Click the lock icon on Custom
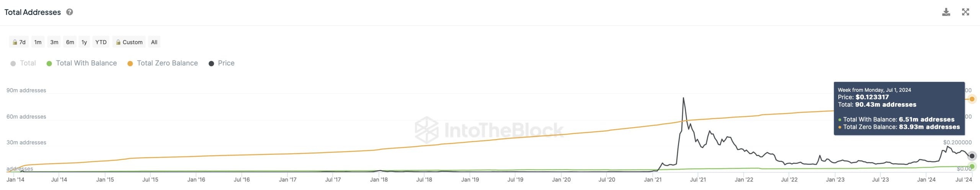The image size is (980, 190). [118, 42]
